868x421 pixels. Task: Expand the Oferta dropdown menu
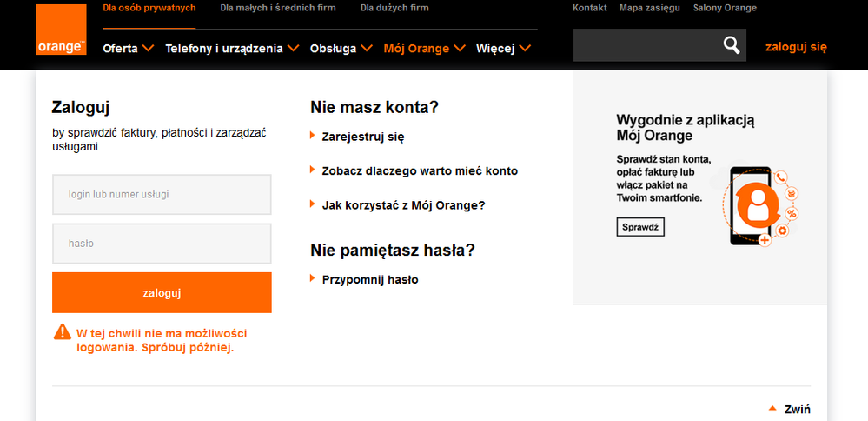(x=128, y=49)
